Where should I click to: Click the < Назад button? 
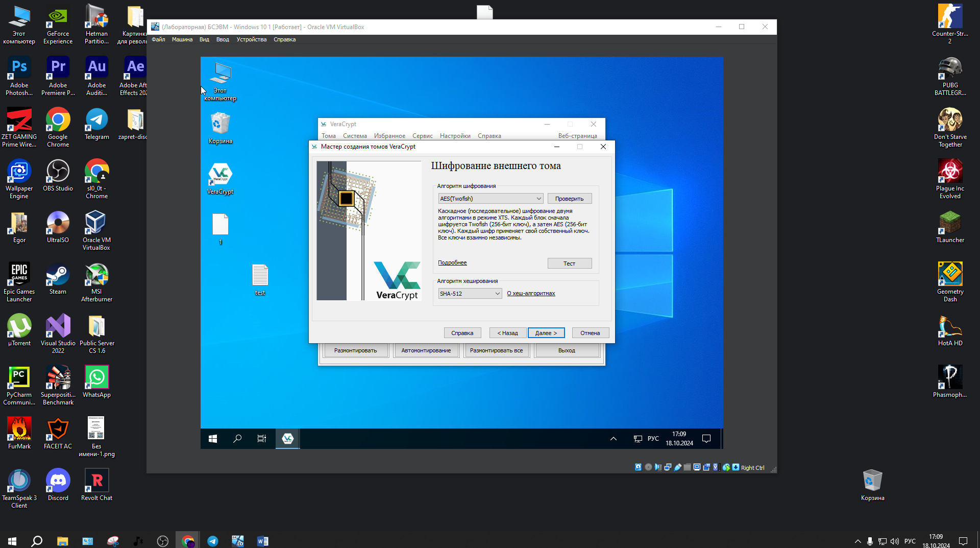tap(507, 333)
